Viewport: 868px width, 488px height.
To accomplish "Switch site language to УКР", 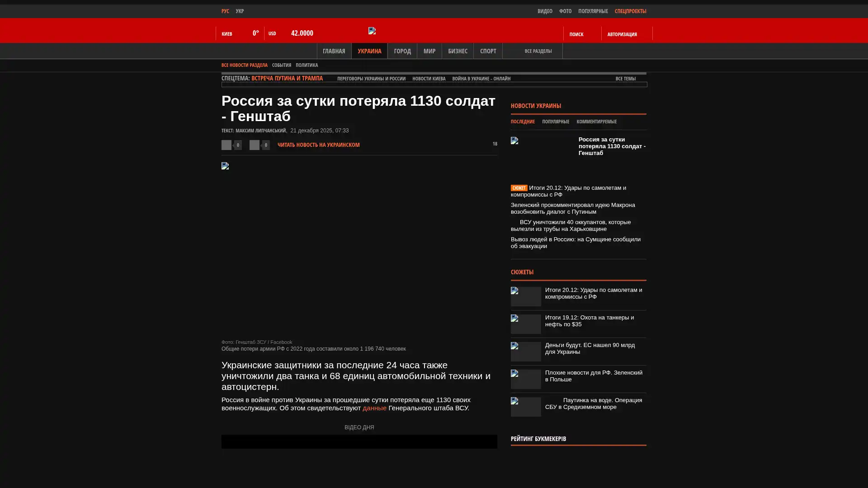I will [x=240, y=11].
